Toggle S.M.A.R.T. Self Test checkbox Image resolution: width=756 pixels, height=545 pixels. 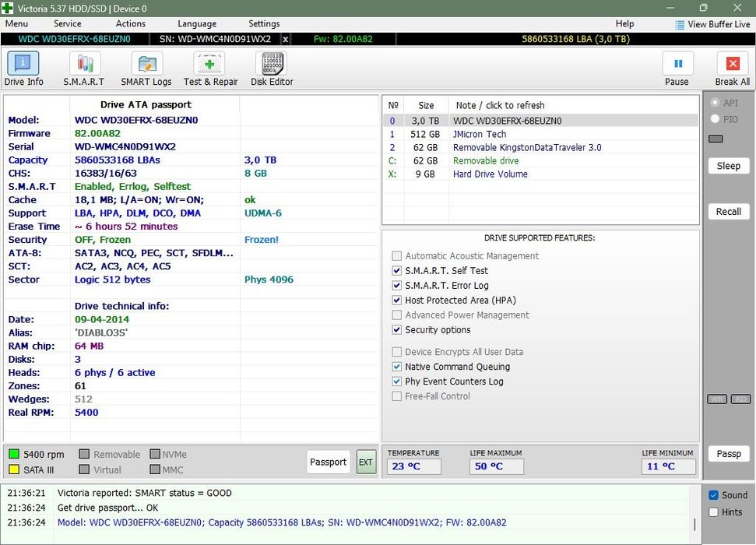(x=397, y=271)
